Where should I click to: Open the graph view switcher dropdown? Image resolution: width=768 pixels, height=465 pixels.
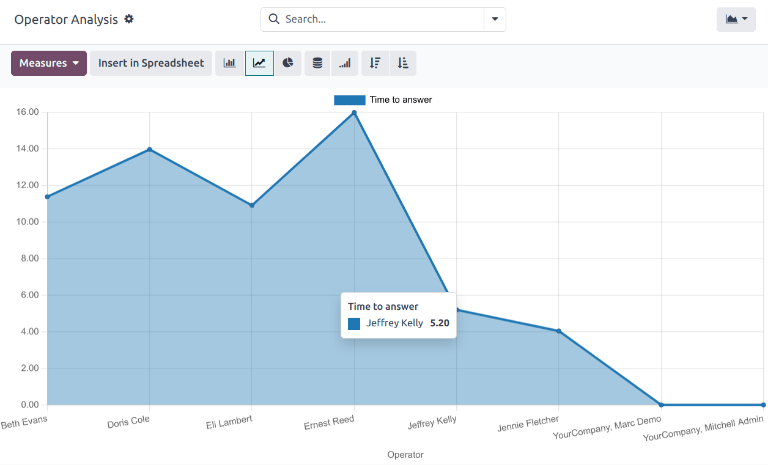[x=736, y=19]
